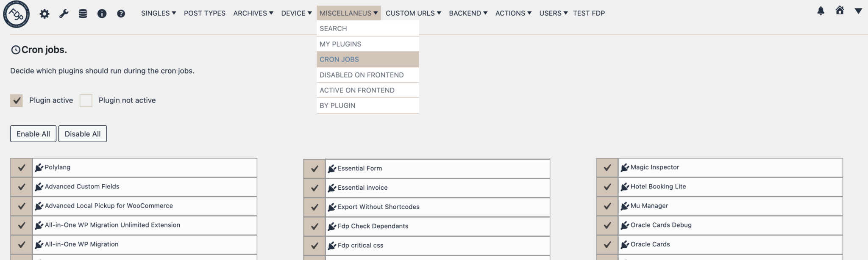Select BY PLUGIN menu entry
The image size is (868, 260).
coord(367,105)
